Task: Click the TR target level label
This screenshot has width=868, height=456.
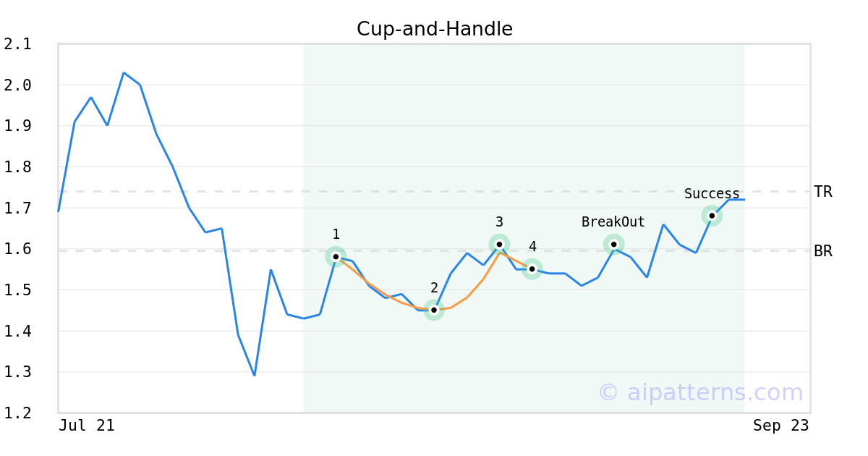Action: point(823,192)
